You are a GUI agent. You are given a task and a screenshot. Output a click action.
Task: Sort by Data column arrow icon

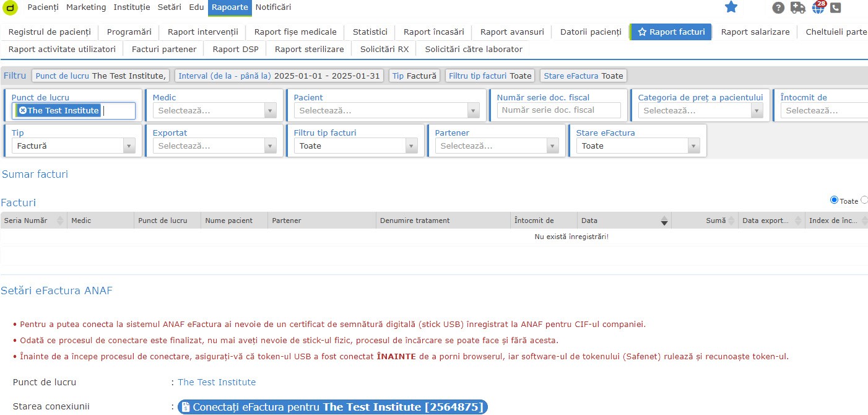[664, 221]
